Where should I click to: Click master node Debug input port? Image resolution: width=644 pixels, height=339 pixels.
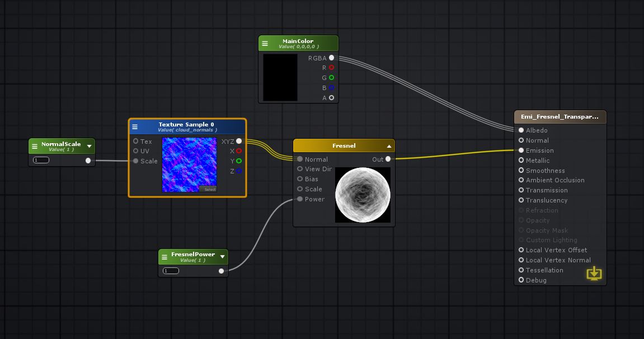521,280
